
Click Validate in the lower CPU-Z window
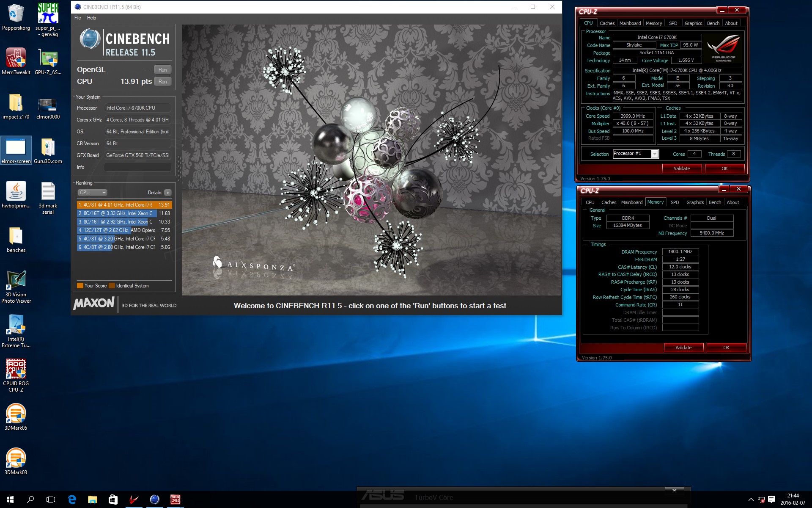pos(683,348)
